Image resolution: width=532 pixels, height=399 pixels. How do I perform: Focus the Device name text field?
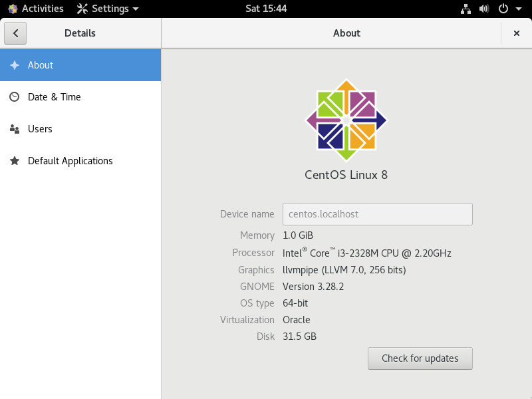click(x=377, y=214)
